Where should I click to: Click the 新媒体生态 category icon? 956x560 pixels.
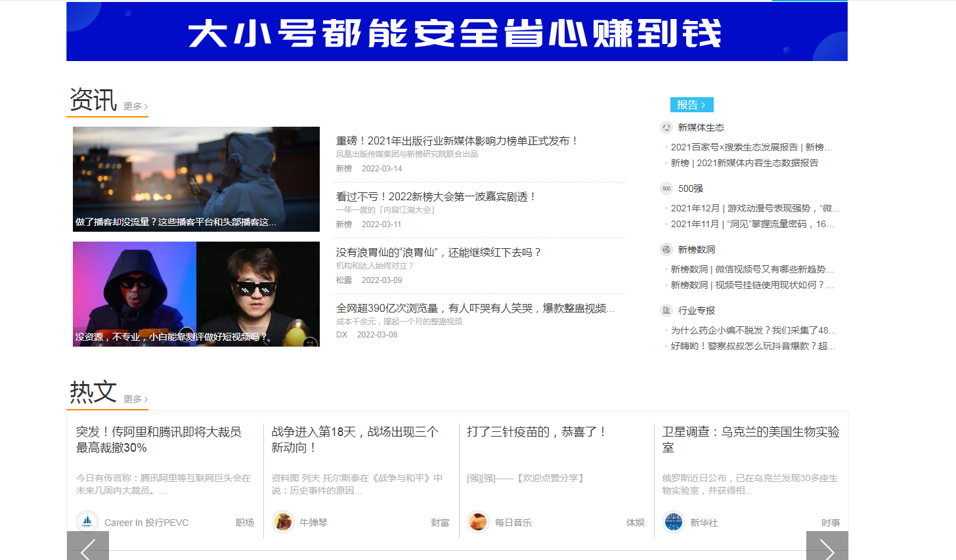666,127
